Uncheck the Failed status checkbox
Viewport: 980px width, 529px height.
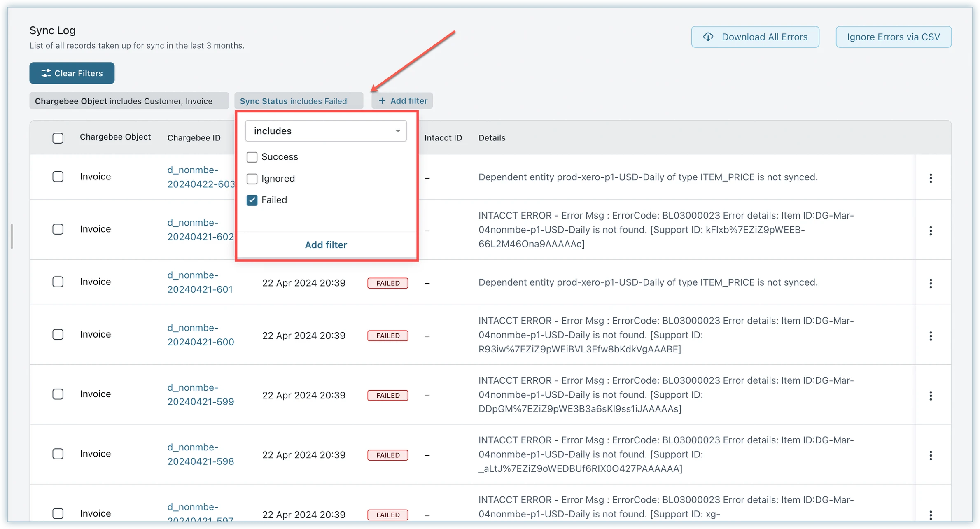tap(252, 200)
